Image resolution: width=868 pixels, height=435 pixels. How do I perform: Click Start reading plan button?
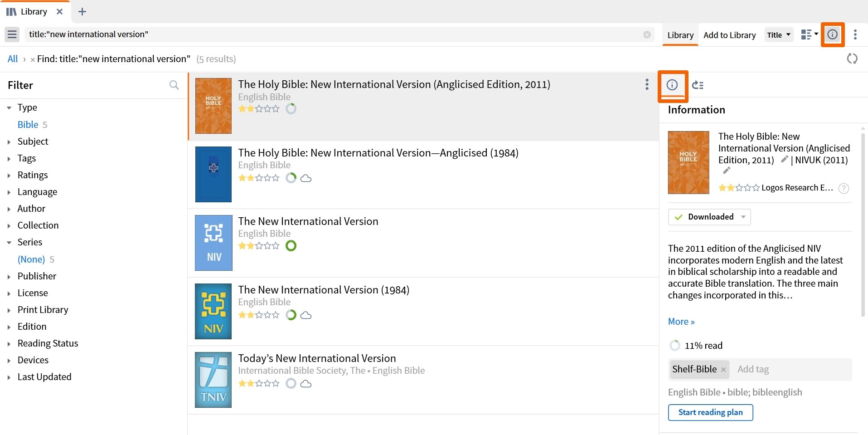click(710, 412)
